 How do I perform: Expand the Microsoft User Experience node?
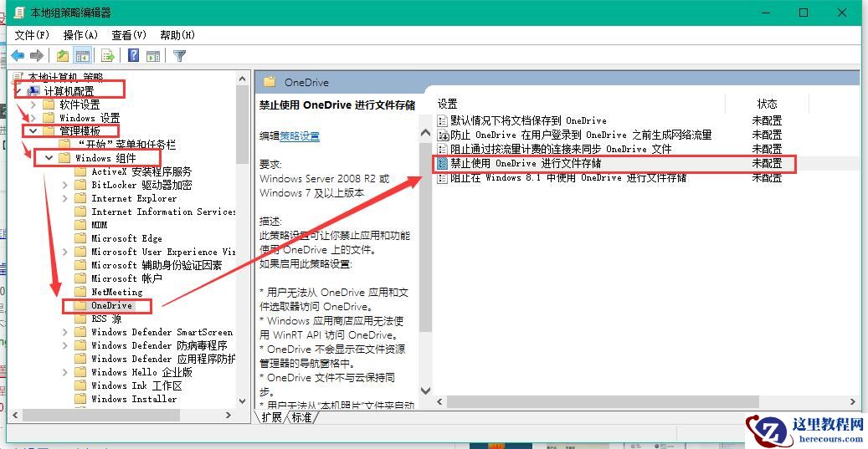pyautogui.click(x=65, y=252)
